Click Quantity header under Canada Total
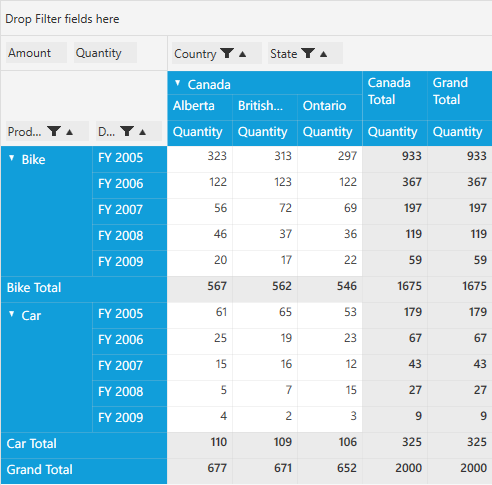Image resolution: width=492 pixels, height=485 pixels. click(x=395, y=133)
